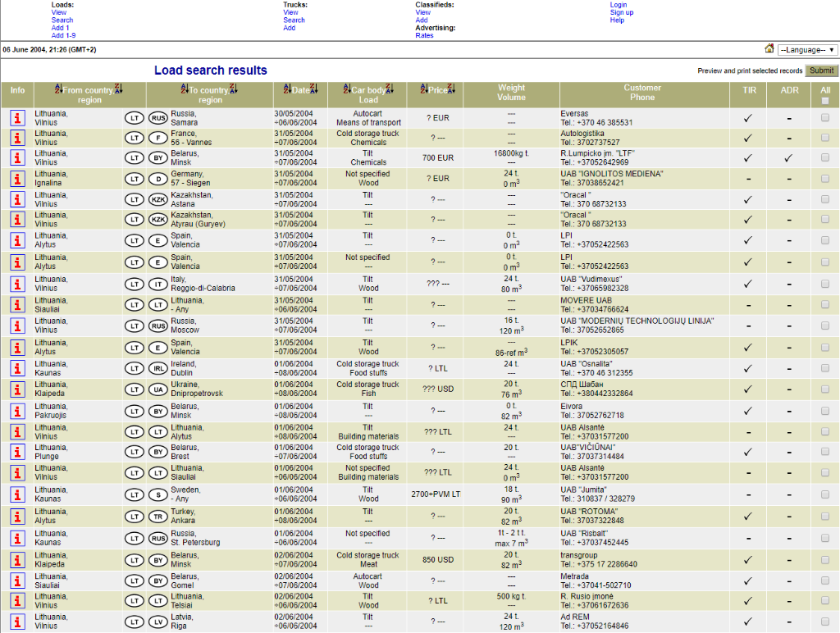Click Trucks Add menu link
840x633 pixels.
pos(290,28)
